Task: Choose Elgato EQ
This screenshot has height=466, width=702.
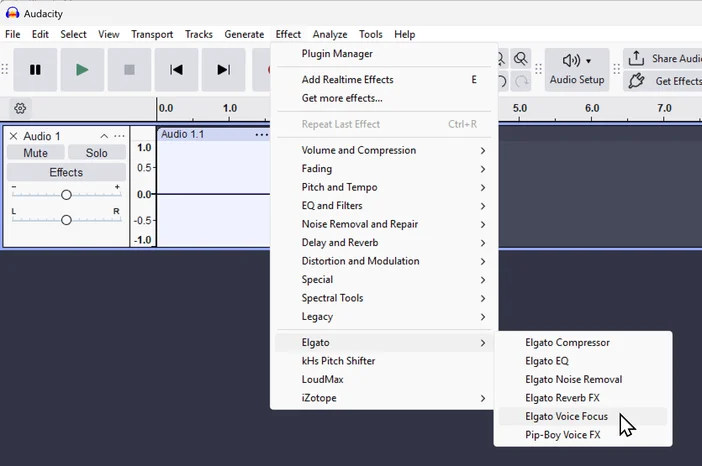Action: [583, 361]
